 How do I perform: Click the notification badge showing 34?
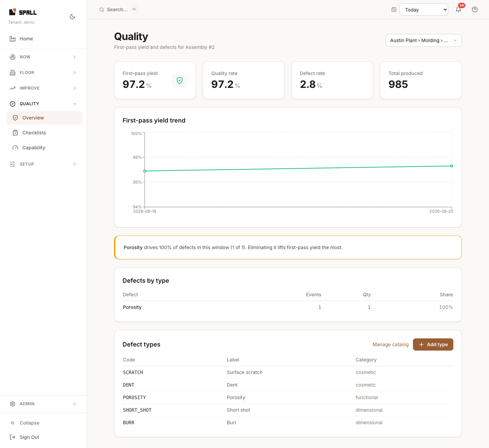[461, 5]
